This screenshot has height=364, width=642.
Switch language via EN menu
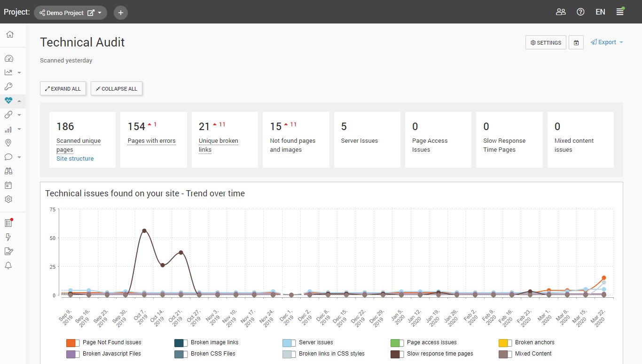pos(600,12)
